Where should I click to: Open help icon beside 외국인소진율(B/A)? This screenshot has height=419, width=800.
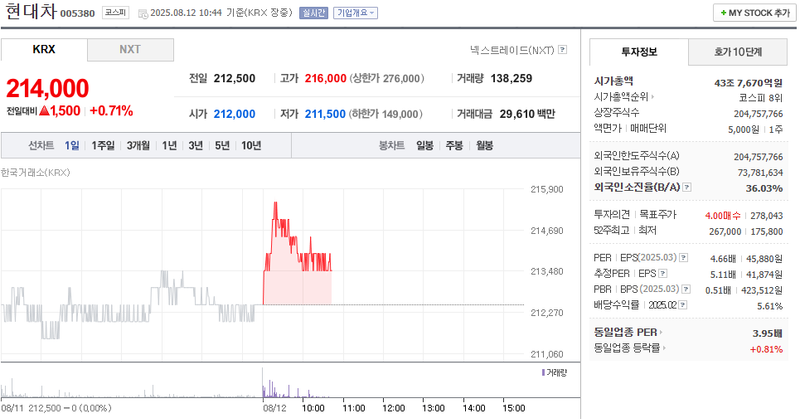(x=687, y=187)
